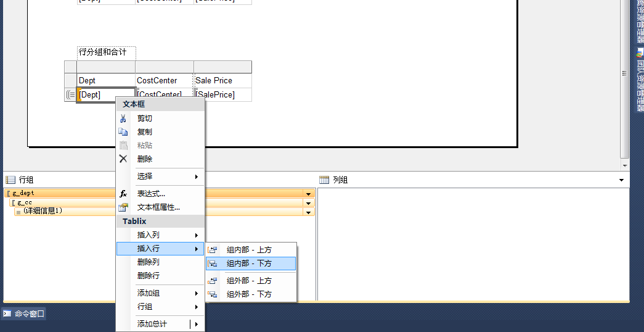
Task: Click the Copy icon in context menu
Action: [123, 132]
